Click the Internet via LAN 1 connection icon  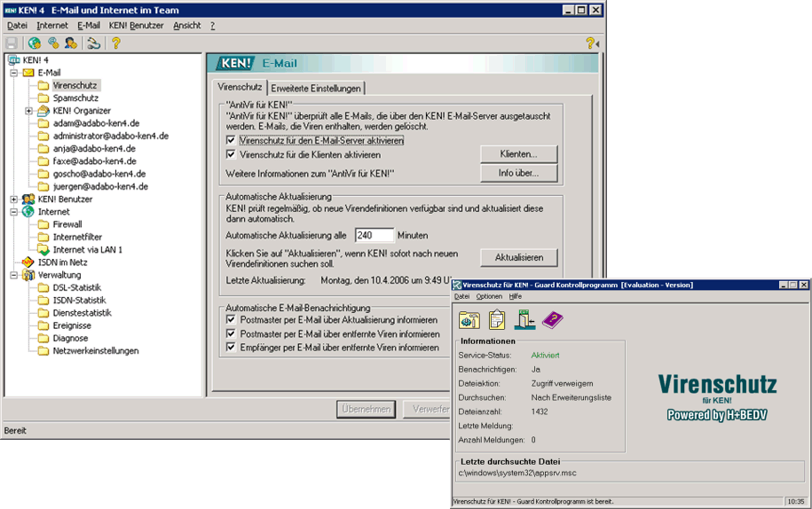pos(43,250)
